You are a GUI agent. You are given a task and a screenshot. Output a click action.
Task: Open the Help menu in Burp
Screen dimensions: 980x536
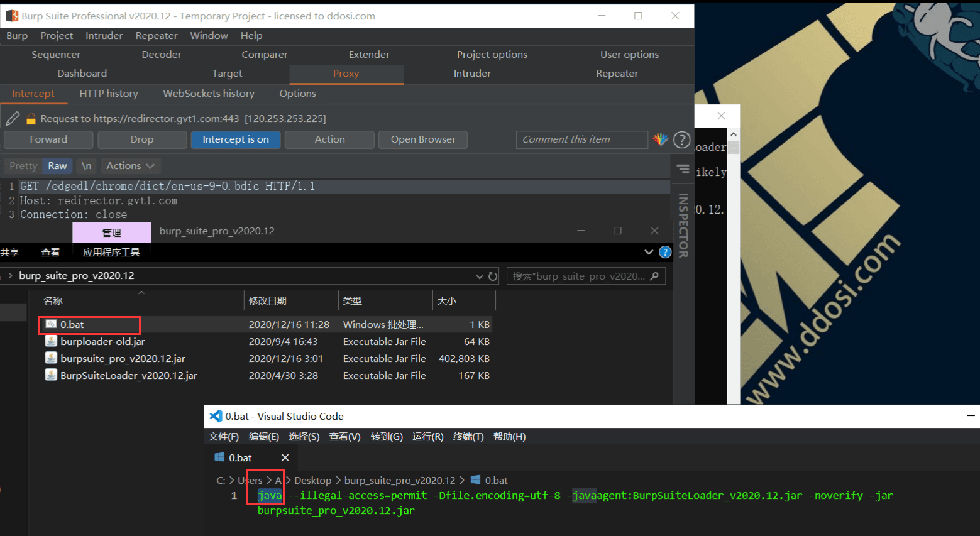(x=251, y=36)
